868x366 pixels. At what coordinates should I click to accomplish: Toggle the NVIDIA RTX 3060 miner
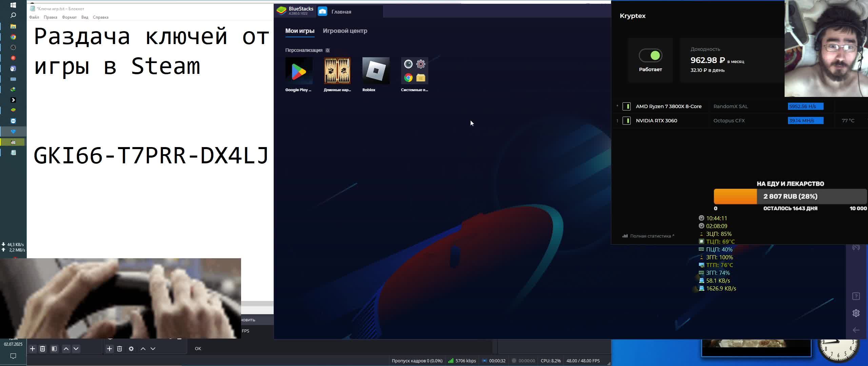(x=627, y=121)
